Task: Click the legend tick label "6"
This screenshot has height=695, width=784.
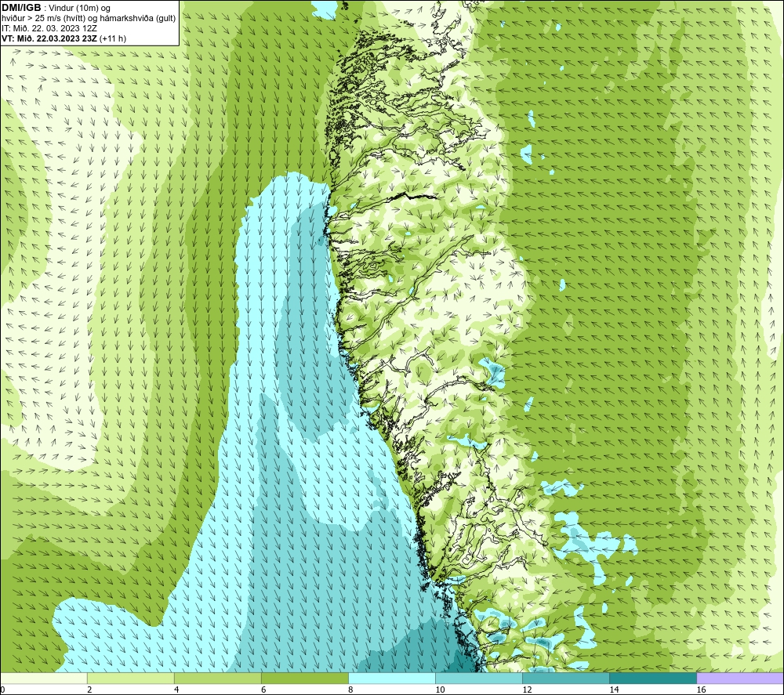Action: 263,690
